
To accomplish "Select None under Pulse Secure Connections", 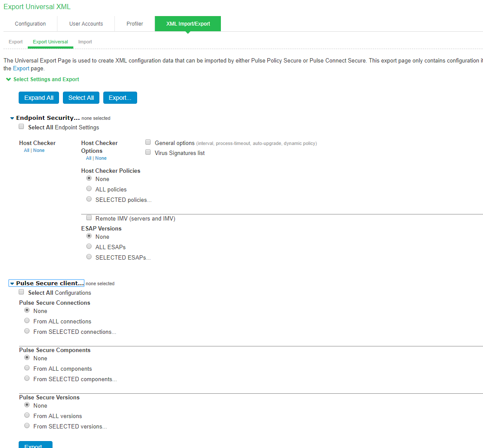I will 27,310.
